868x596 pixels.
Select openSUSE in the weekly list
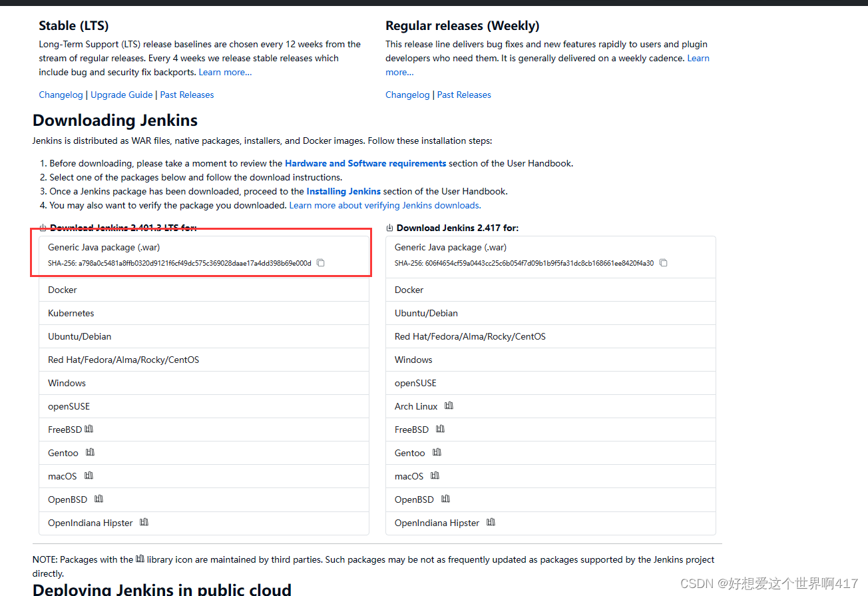550,383
